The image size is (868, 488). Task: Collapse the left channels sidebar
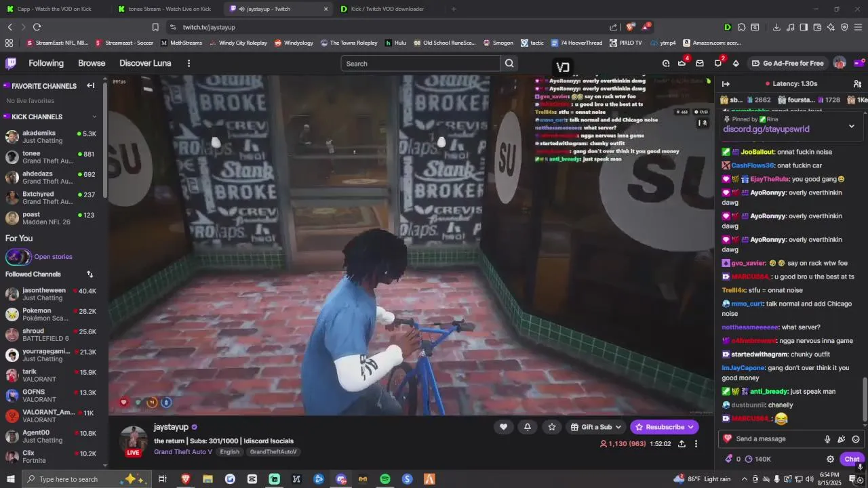point(90,85)
